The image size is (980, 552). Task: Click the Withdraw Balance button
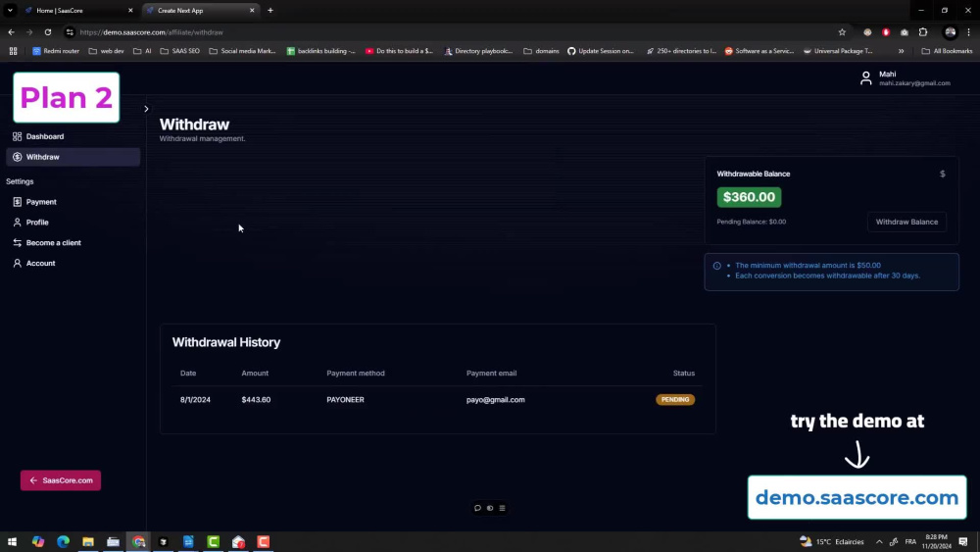906,222
